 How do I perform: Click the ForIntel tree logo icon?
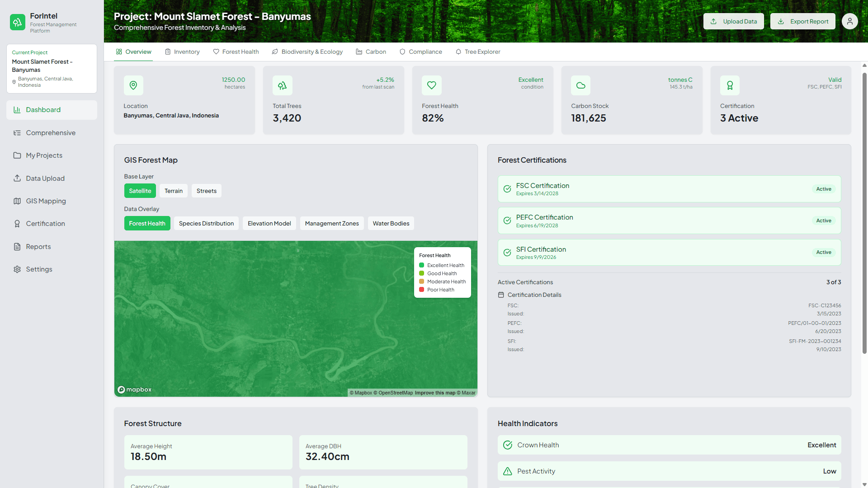click(18, 22)
